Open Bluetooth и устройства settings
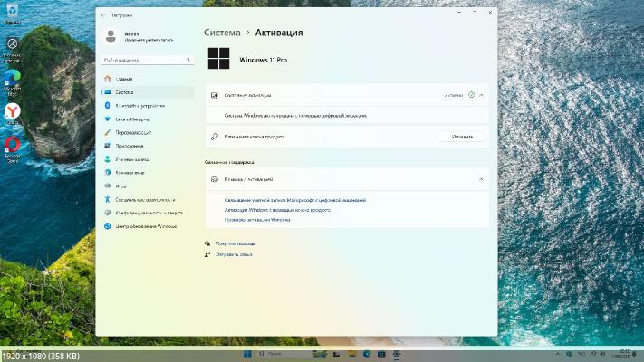 pyautogui.click(x=148, y=106)
